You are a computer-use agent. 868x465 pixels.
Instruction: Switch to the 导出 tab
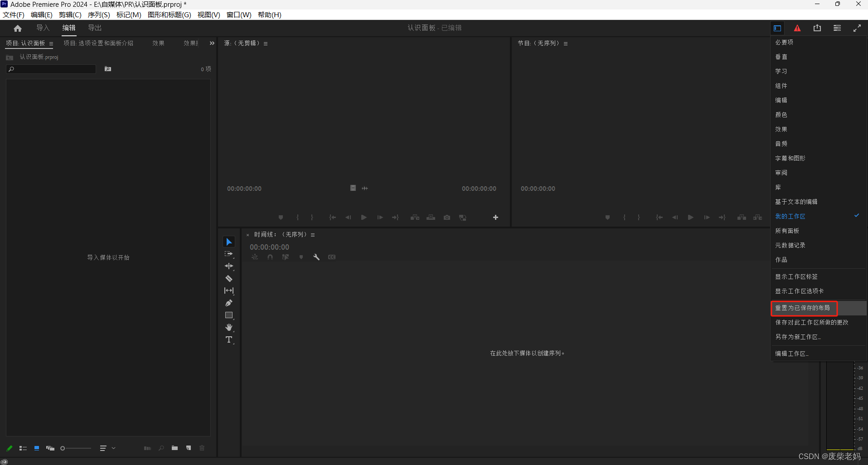[x=95, y=28]
